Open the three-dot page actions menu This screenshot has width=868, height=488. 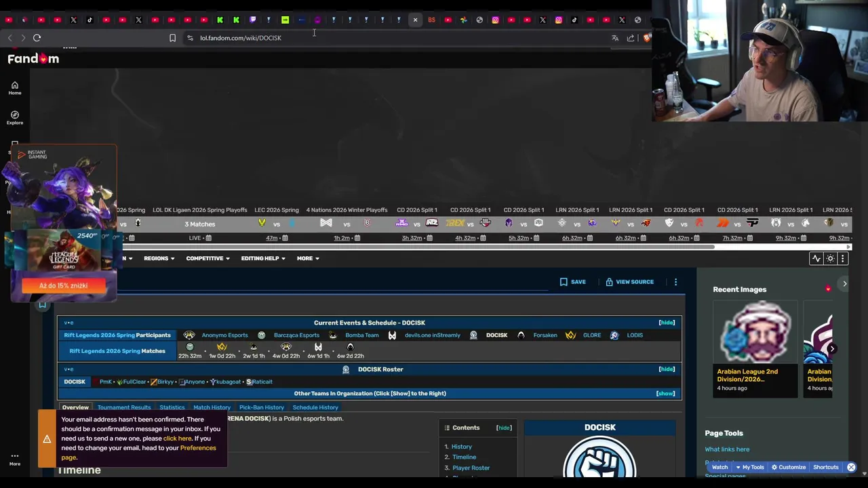[675, 282]
